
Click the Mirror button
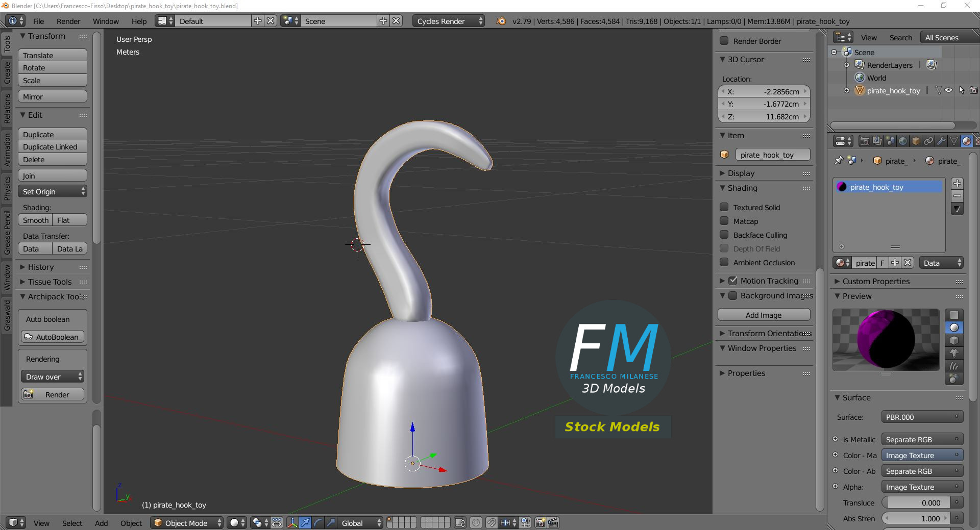(53, 96)
